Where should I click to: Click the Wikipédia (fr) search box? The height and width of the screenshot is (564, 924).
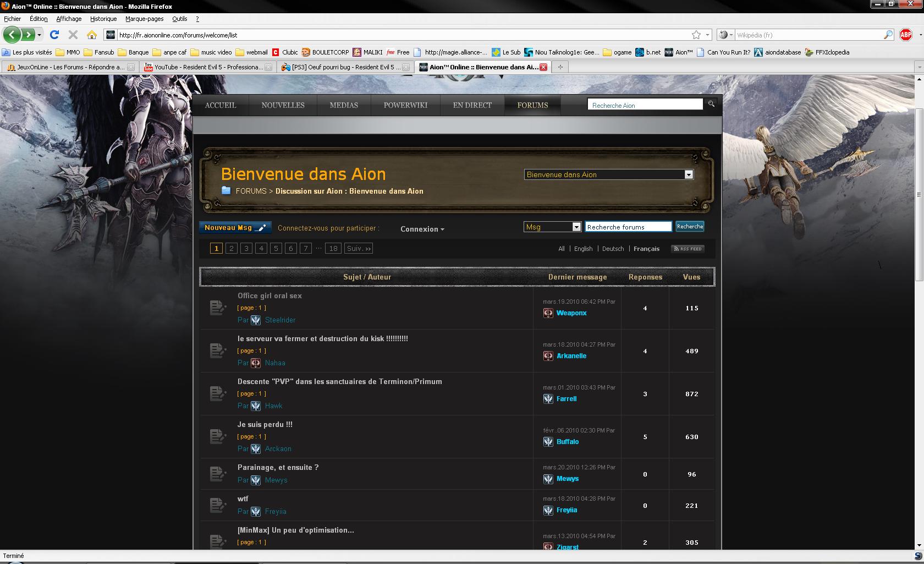pos(809,35)
